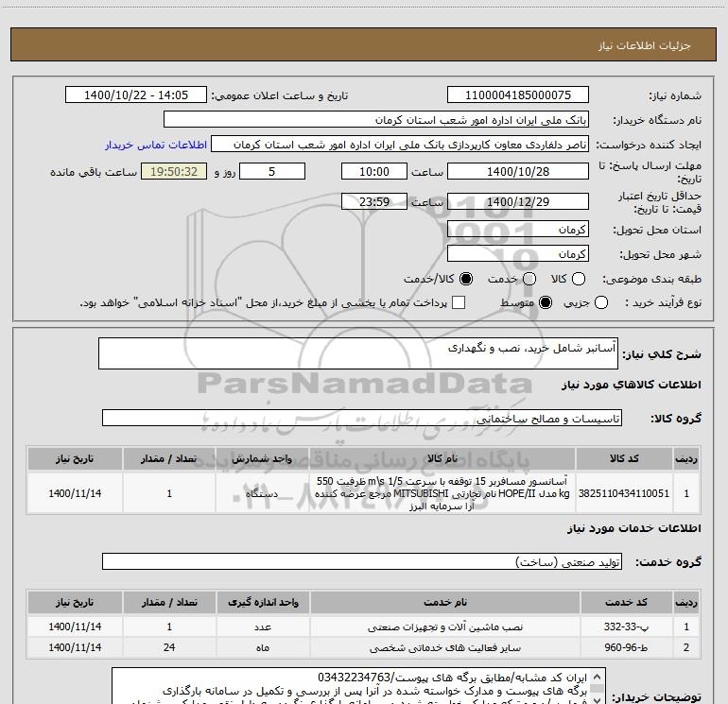This screenshot has width=728, height=704.
Task: Click the service group field تولید صنعتی
Action: (362, 561)
